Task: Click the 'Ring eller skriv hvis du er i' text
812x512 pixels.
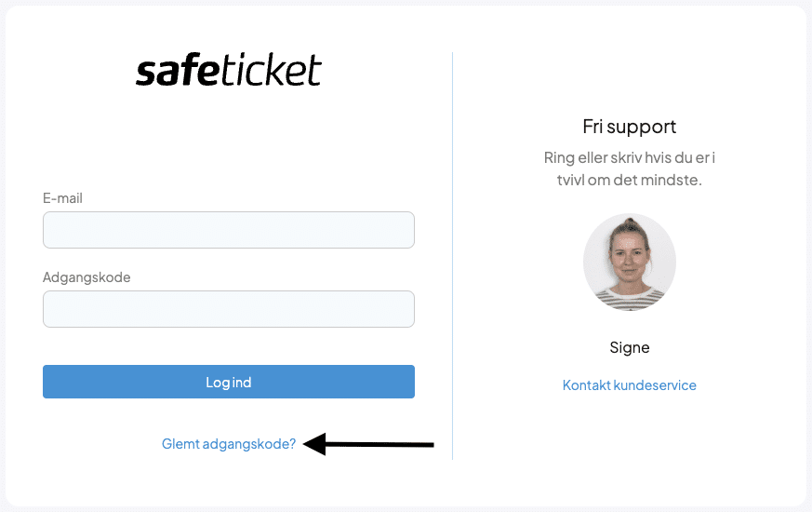Action: tap(629, 156)
